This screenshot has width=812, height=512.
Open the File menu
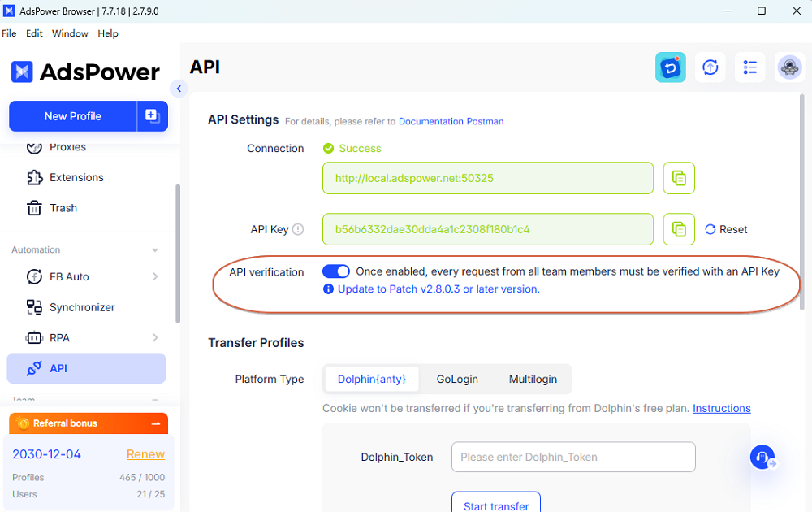pos(9,33)
